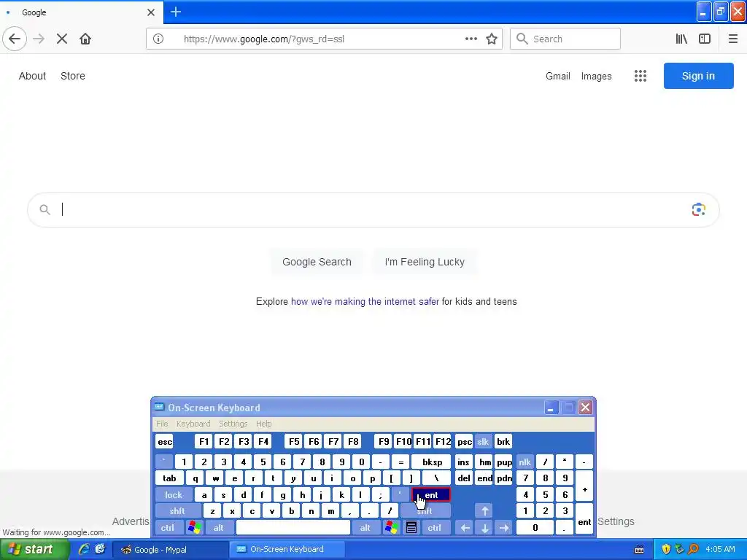Switch to Google - Mypal taskbar button
This screenshot has width=747, height=560.
169,549
